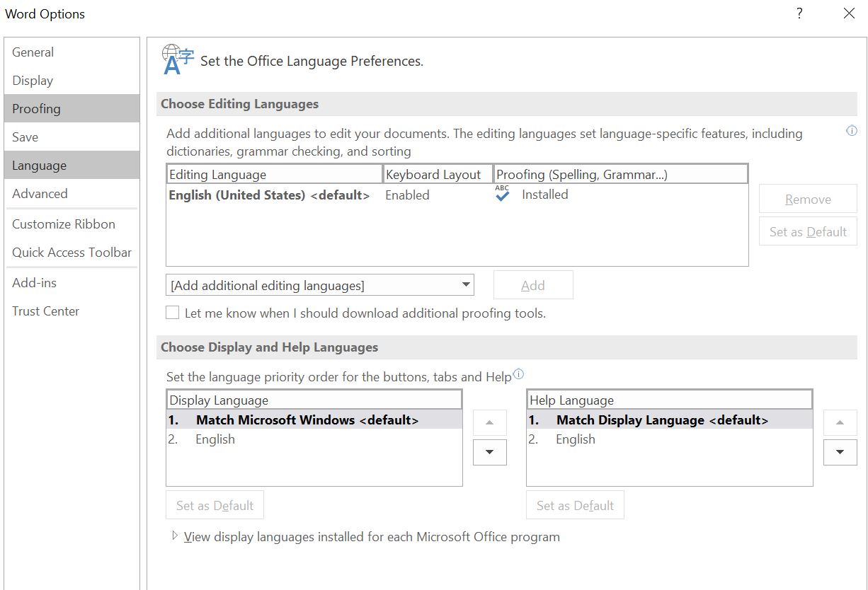
Task: Open dialog help via question mark icon
Action: coord(799,13)
